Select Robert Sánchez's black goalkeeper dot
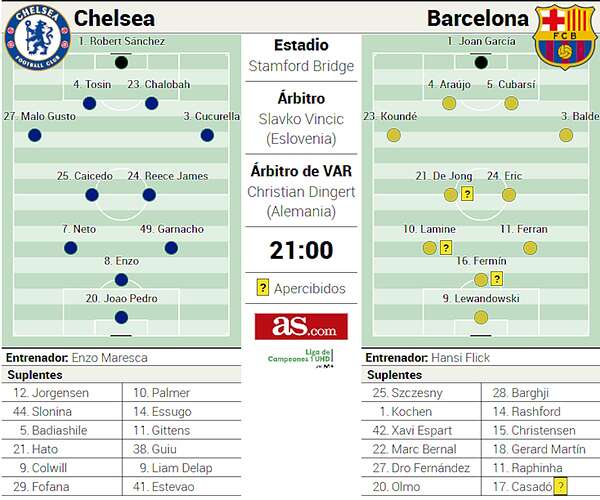 121,62
